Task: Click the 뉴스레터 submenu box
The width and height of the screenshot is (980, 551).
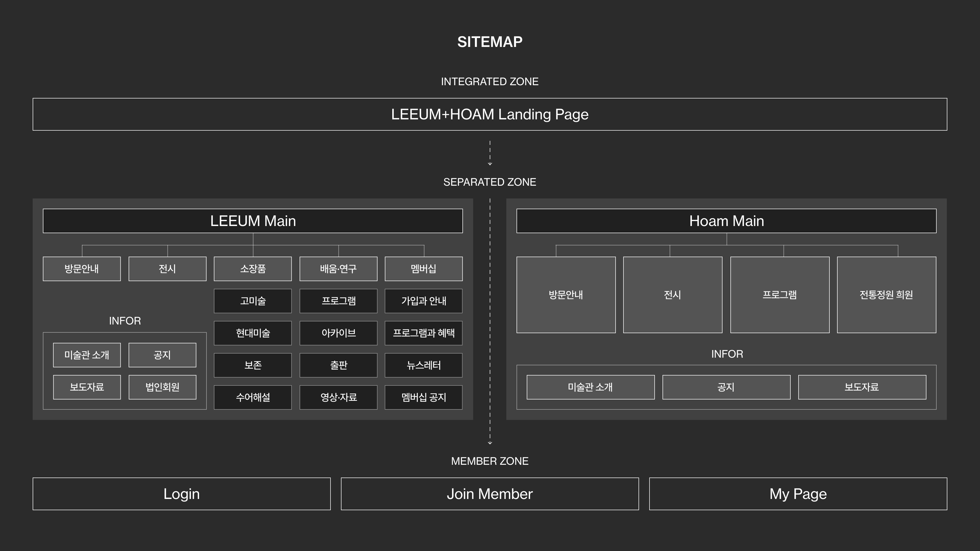Action: click(423, 366)
